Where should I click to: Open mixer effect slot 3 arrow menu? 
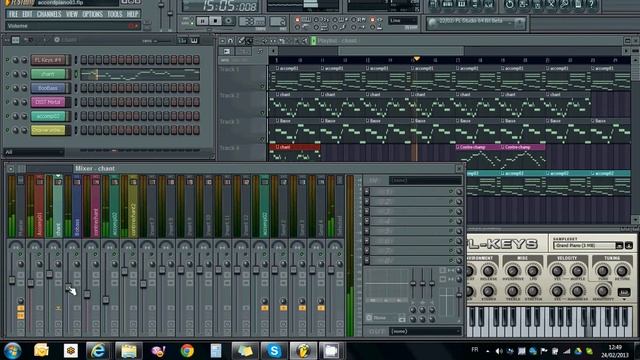pyautogui.click(x=367, y=211)
